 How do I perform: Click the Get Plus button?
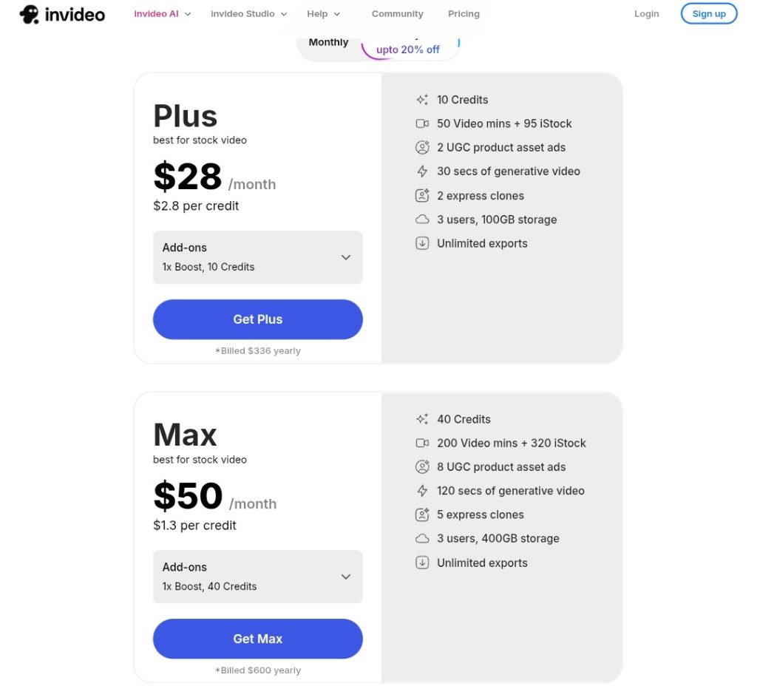coord(257,319)
